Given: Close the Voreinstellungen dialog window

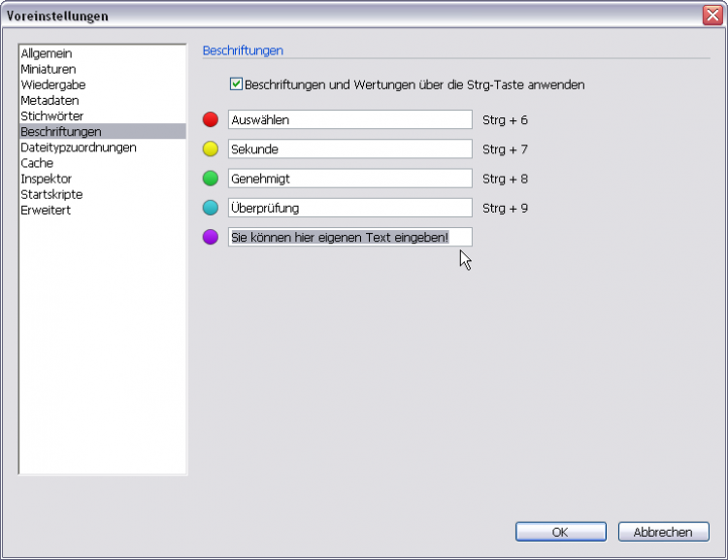Looking at the screenshot, I should (x=711, y=16).
